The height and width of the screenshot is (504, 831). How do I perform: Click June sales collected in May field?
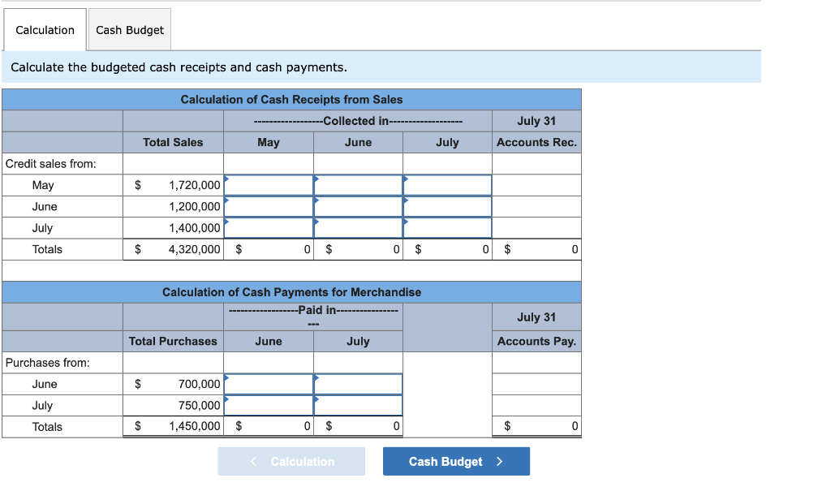269,207
